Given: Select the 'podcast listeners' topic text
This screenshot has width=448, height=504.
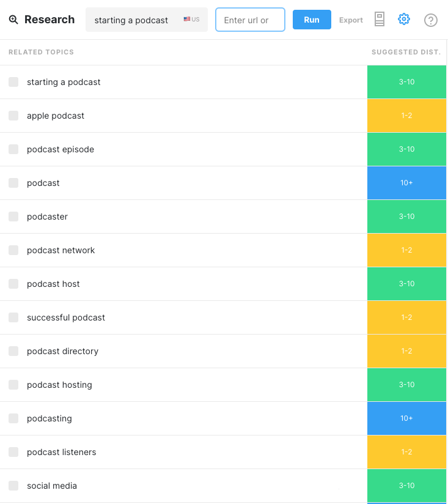Looking at the screenshot, I should click(61, 452).
